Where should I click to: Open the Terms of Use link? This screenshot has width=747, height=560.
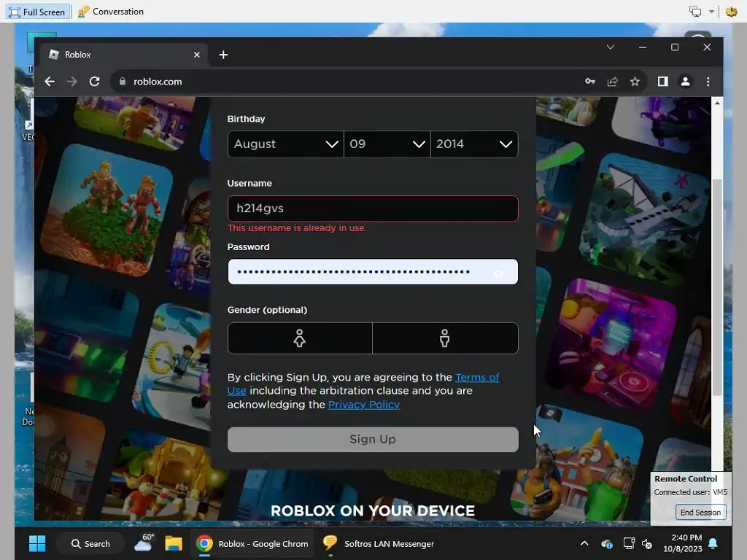(x=477, y=377)
